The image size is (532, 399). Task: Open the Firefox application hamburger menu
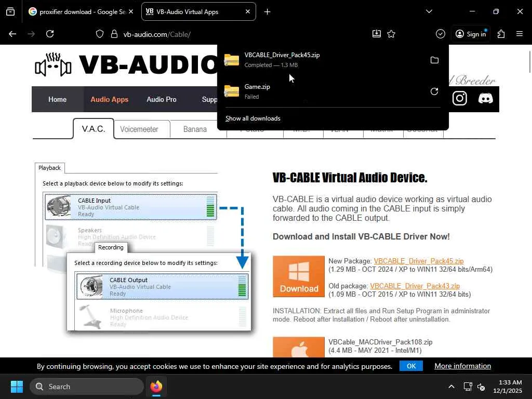pyautogui.click(x=520, y=34)
